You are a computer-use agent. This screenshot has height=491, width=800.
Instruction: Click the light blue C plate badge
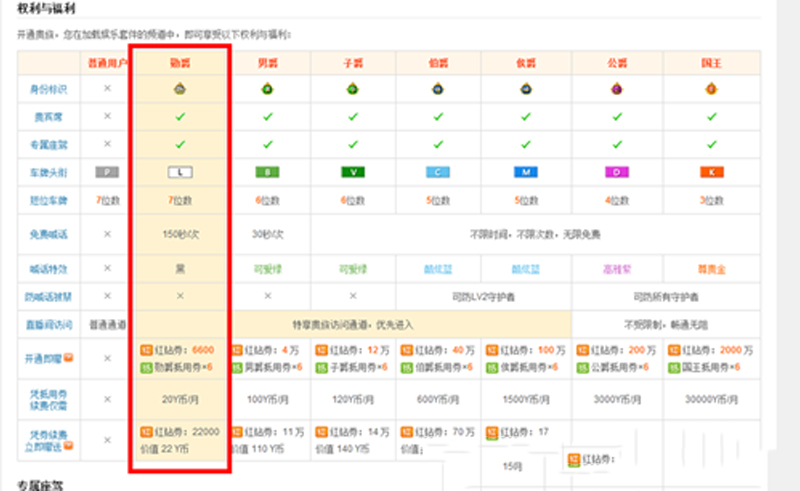pos(438,173)
